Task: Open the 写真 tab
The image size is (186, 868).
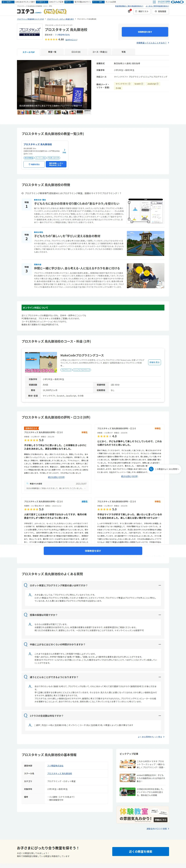Action: 124,52
